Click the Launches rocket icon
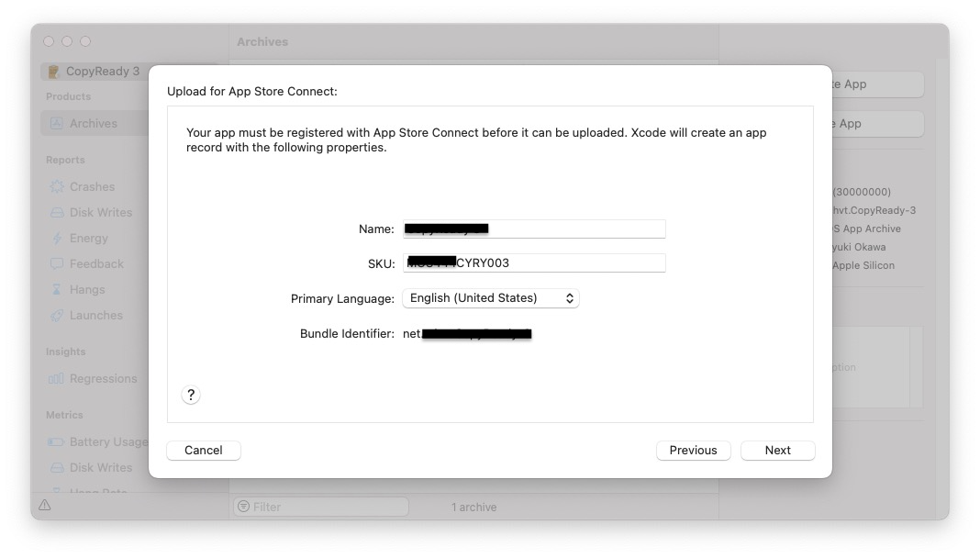The height and width of the screenshot is (558, 980). (57, 315)
